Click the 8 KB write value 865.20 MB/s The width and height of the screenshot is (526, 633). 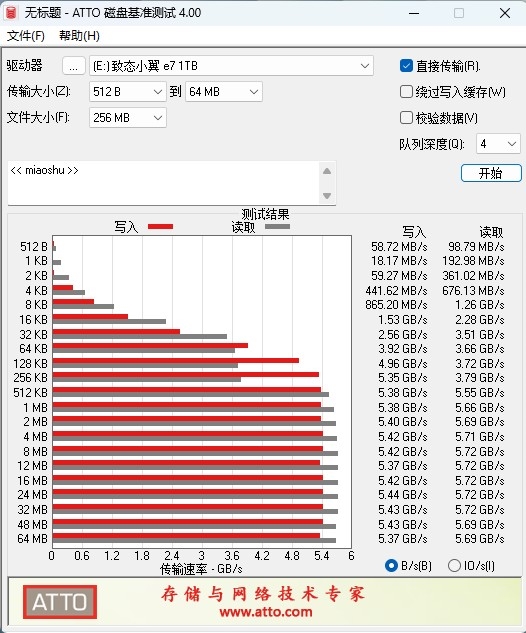(x=396, y=305)
